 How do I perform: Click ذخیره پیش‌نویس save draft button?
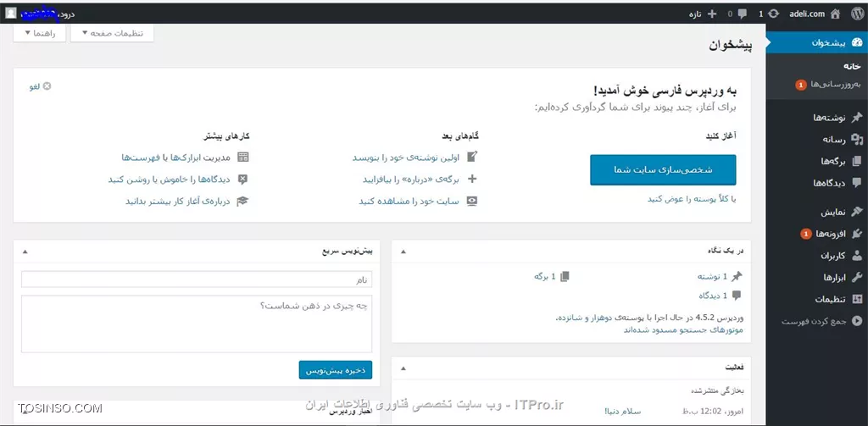336,370
